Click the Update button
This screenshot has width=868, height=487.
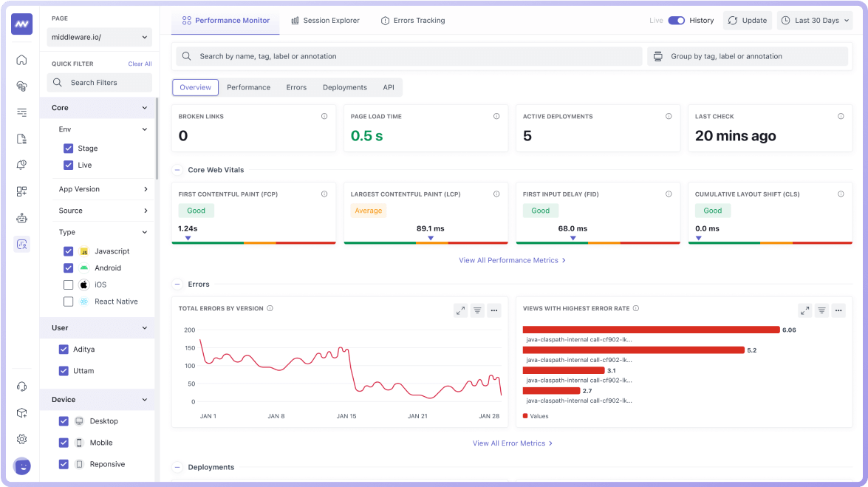[x=748, y=21]
